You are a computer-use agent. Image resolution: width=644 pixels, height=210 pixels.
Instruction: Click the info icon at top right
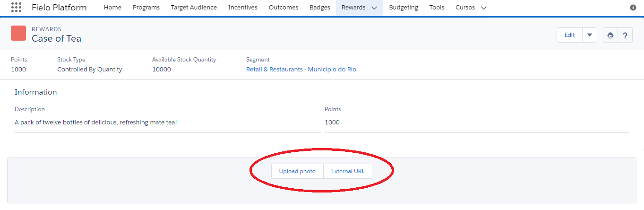click(x=633, y=8)
